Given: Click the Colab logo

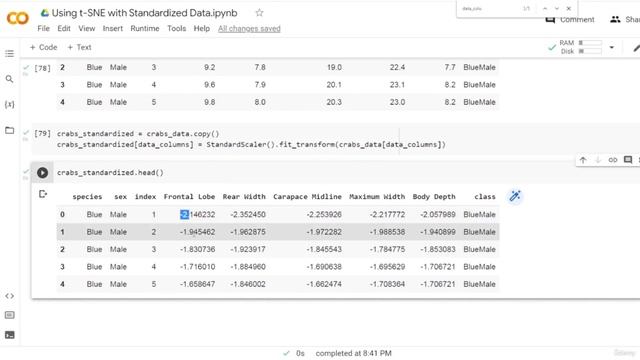Looking at the screenshot, I should [x=18, y=18].
